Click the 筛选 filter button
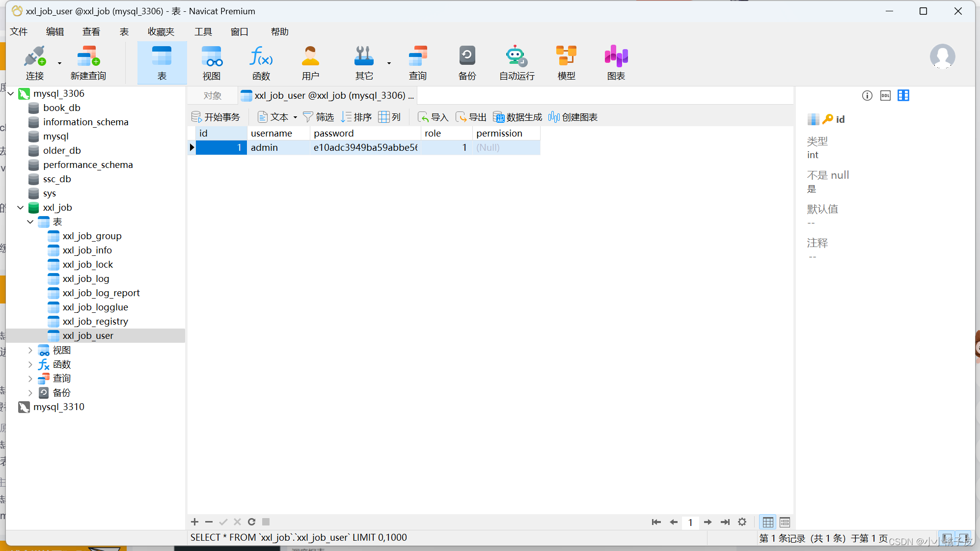 318,117
